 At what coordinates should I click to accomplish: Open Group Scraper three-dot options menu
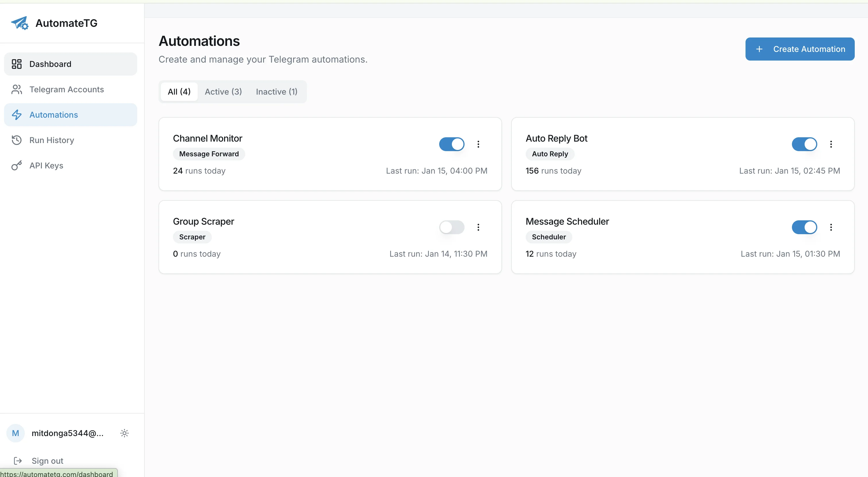pyautogui.click(x=478, y=227)
